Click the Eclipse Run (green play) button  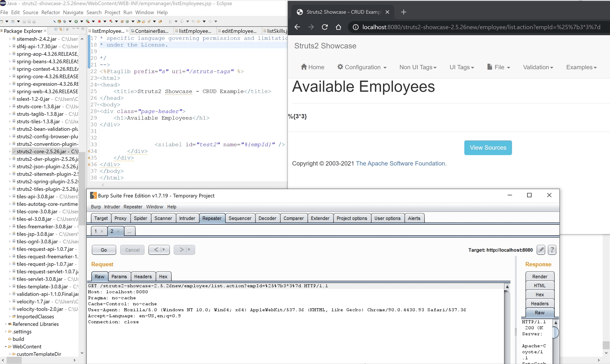coord(76,21)
